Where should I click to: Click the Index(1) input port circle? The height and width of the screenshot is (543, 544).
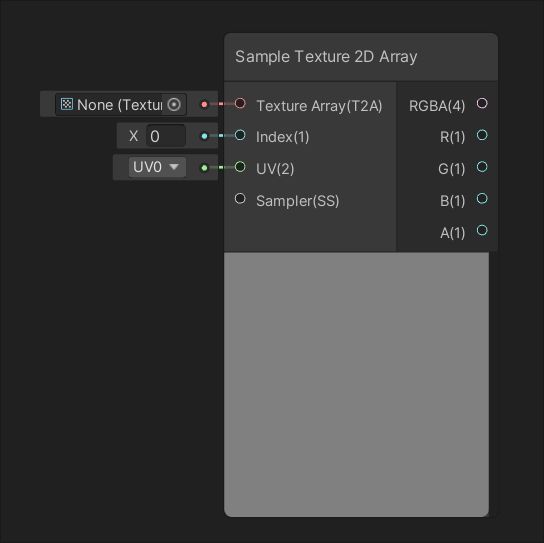tap(240, 135)
